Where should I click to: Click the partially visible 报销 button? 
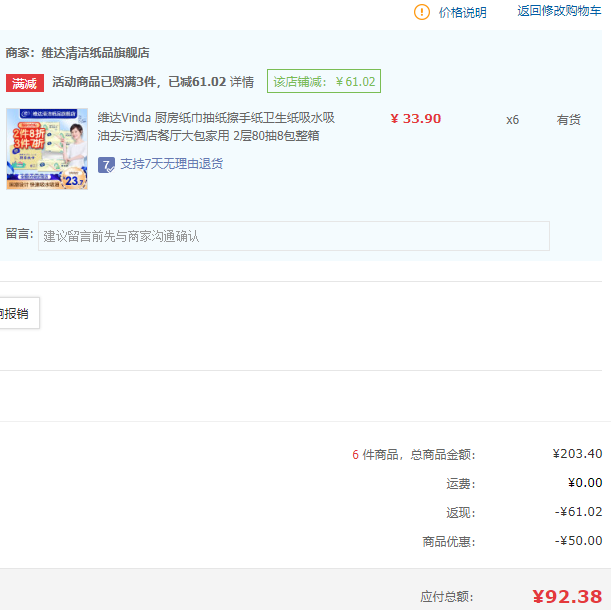pos(18,313)
